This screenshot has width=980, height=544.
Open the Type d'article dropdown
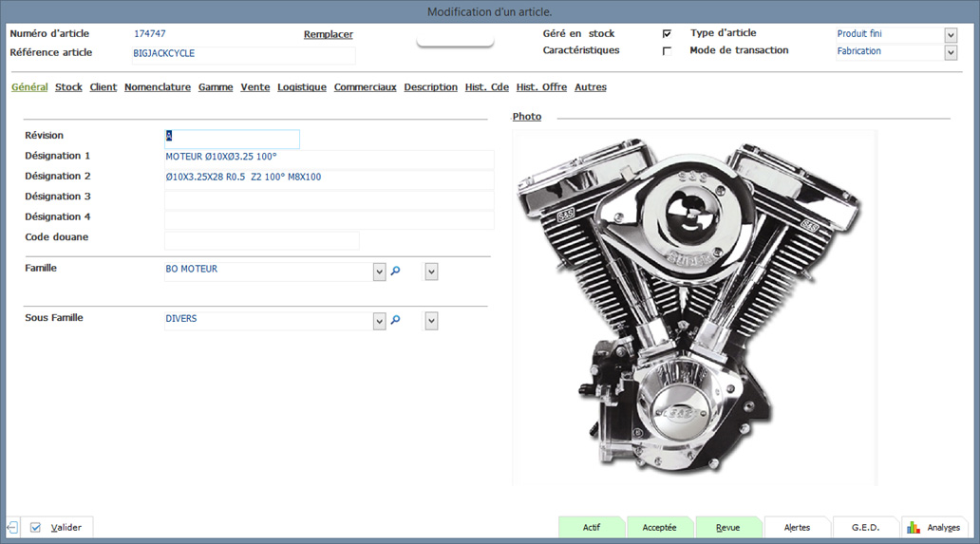tap(951, 35)
